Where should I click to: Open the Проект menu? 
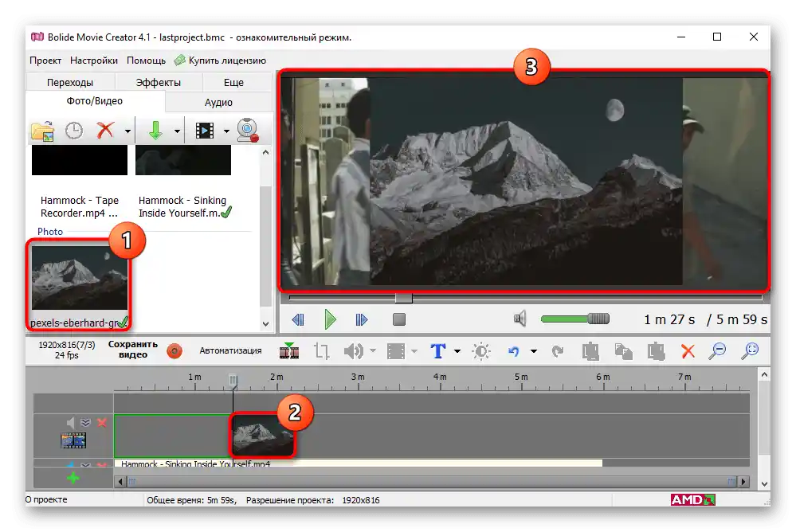click(x=45, y=61)
